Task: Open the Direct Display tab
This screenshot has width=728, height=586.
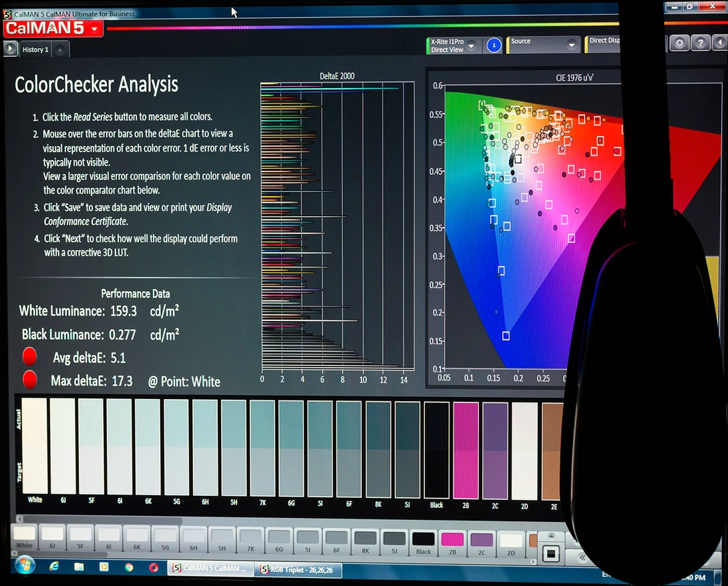Action: tap(602, 43)
